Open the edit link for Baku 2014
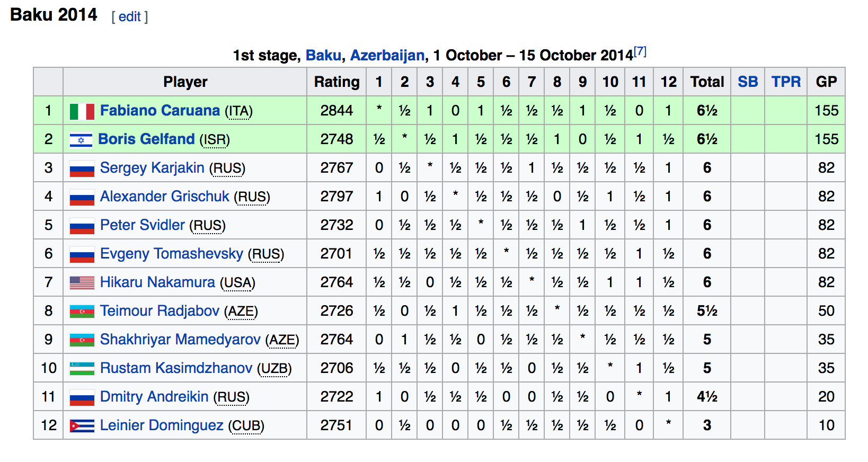 130,16
